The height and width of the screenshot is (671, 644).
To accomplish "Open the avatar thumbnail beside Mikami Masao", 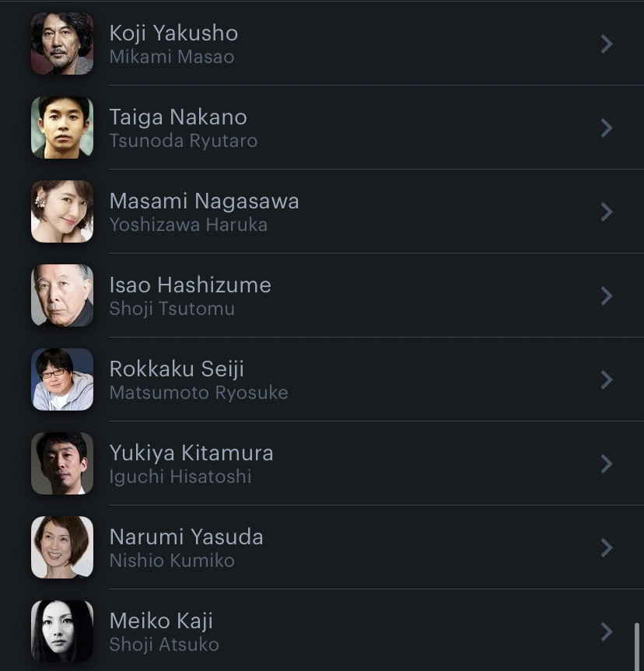I will [62, 44].
